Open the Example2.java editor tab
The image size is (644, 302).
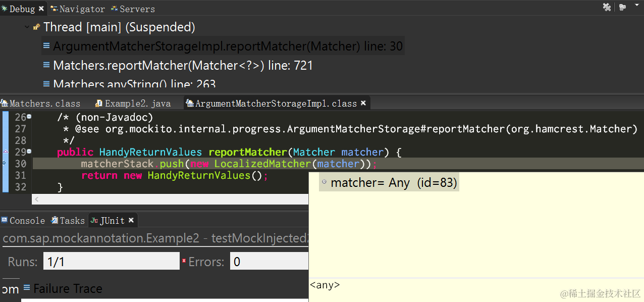pos(133,104)
